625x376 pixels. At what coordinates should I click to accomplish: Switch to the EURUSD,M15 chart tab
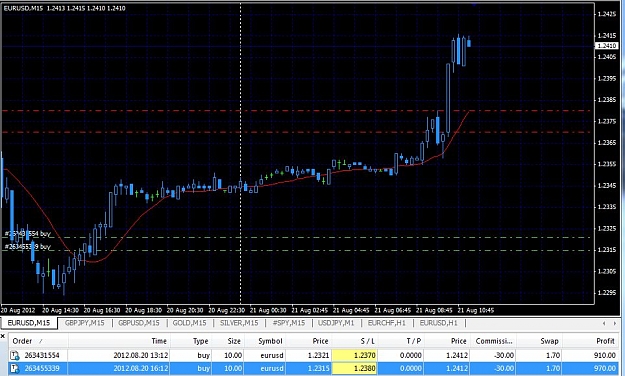tap(29, 323)
